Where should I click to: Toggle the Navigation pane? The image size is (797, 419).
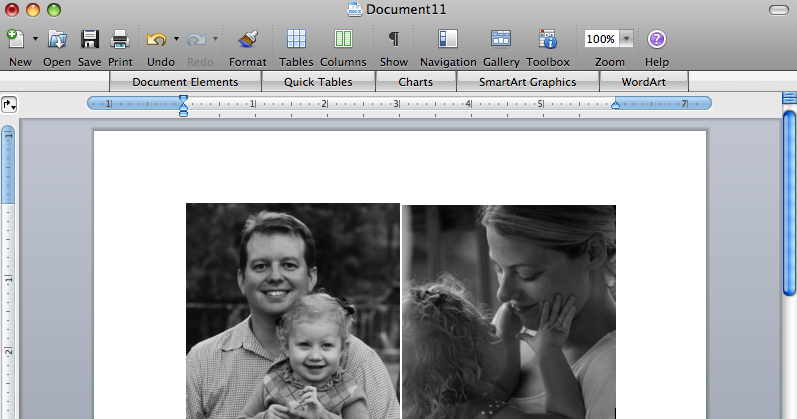coord(448,39)
